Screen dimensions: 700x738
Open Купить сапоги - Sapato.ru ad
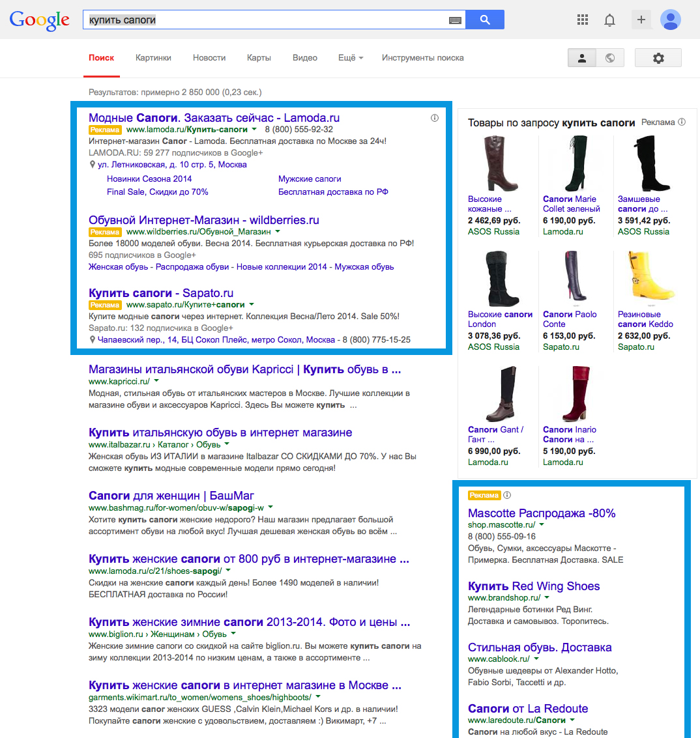pos(160,292)
